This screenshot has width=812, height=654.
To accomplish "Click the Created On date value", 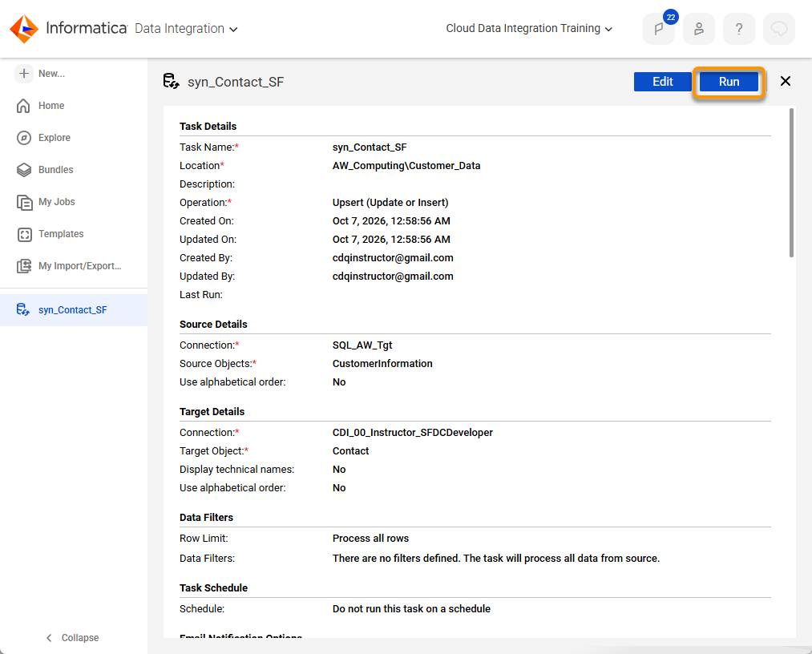I will (x=391, y=221).
